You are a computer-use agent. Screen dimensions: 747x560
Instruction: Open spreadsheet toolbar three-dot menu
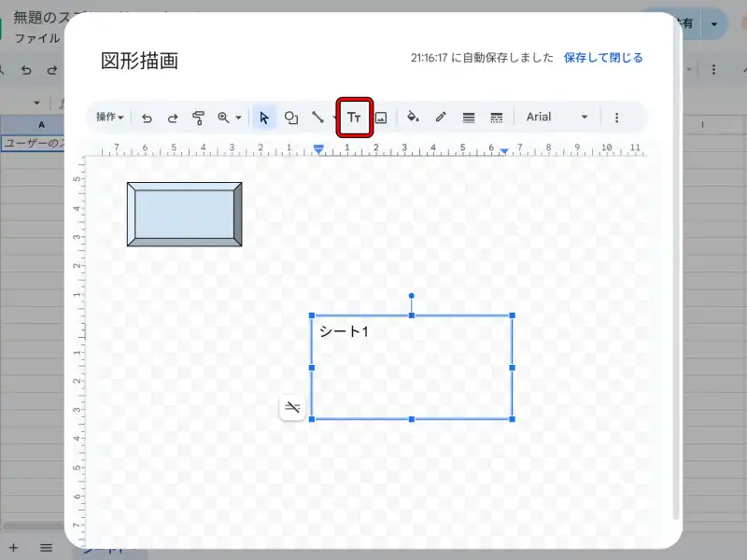tap(713, 69)
